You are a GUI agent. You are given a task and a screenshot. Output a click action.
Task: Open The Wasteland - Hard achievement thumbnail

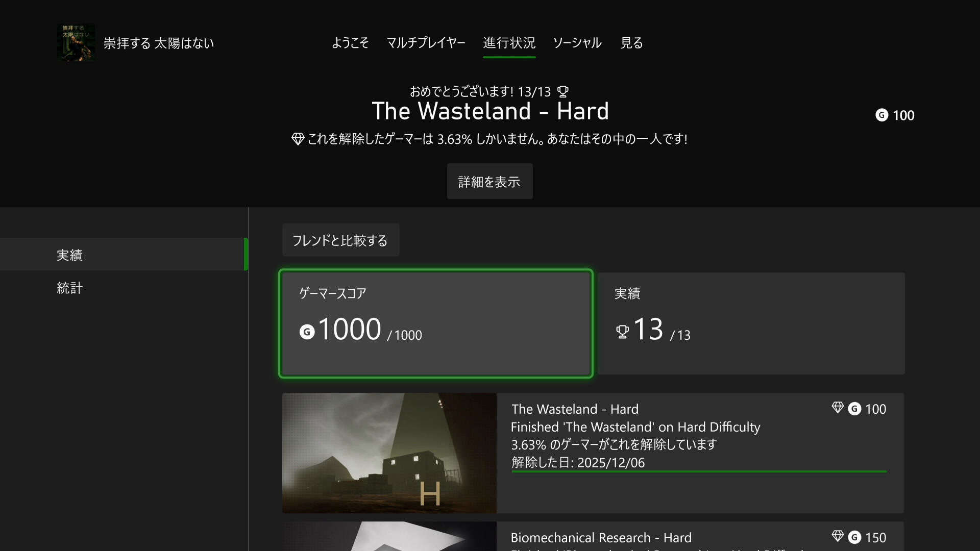coord(389,453)
